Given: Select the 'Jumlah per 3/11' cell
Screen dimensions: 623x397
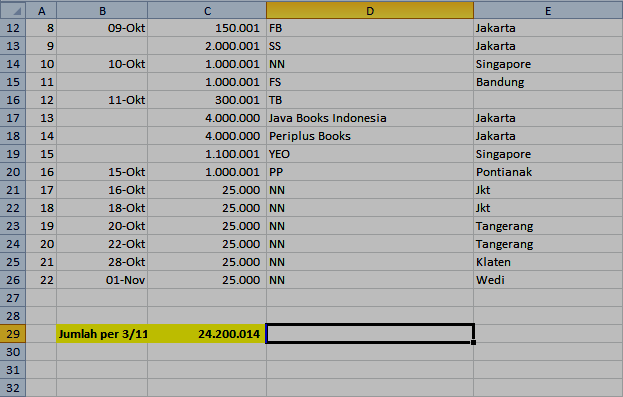Looking at the screenshot, I should coord(102,334).
